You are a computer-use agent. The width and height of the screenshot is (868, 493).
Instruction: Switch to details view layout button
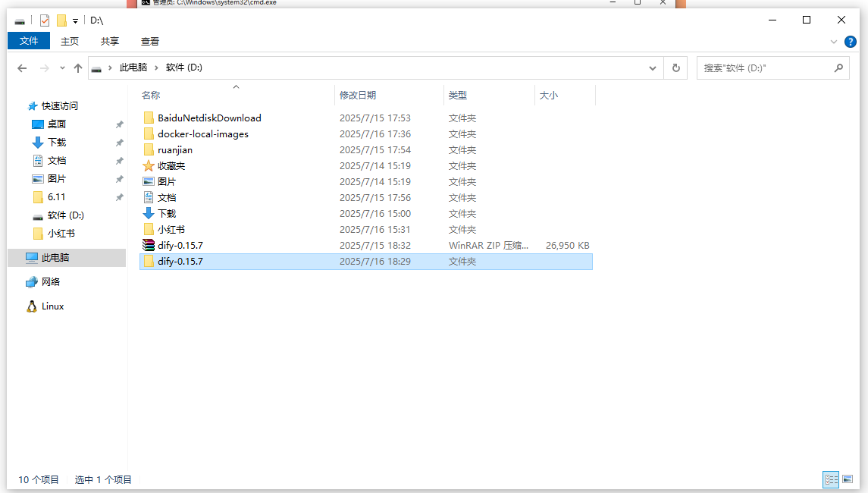(x=831, y=479)
